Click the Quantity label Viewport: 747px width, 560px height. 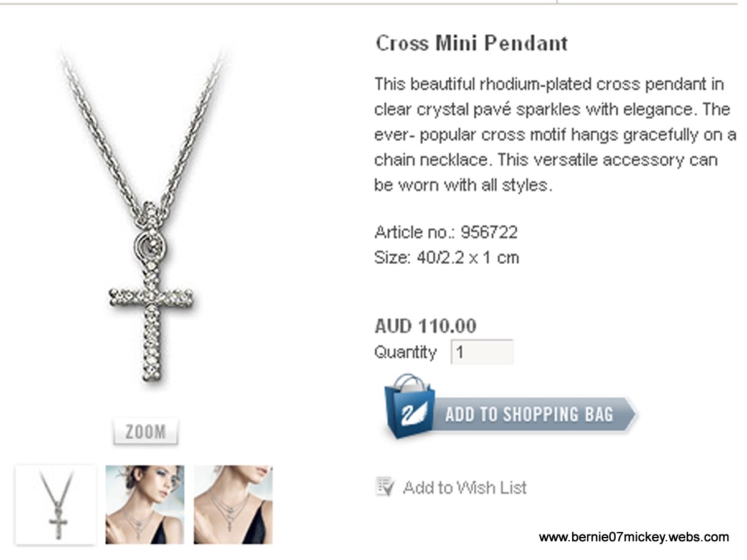pos(405,352)
